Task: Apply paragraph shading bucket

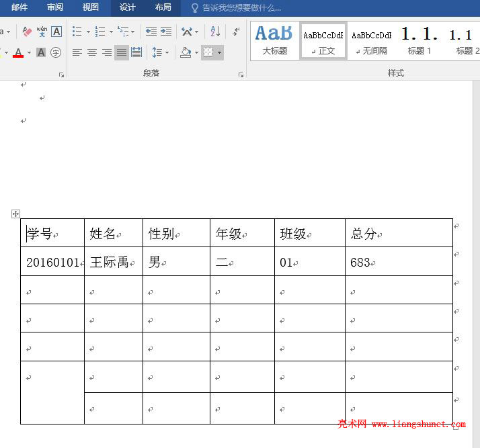Action: (186, 52)
